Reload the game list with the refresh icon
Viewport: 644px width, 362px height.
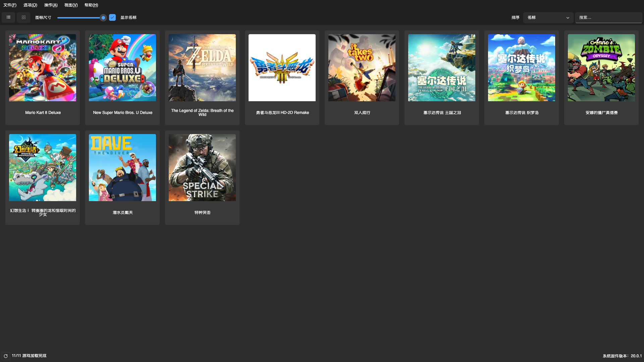(6, 356)
